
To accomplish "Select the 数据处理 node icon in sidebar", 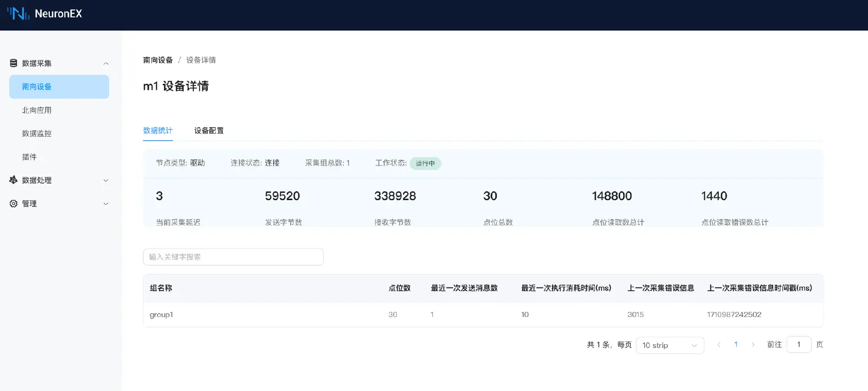I will pos(14,180).
